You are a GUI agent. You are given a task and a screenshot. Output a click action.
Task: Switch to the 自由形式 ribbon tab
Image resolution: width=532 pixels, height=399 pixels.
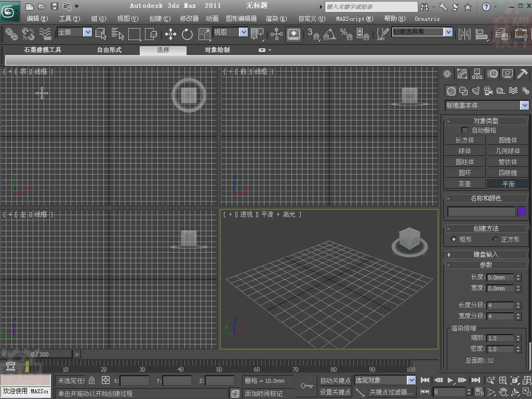[x=109, y=50]
